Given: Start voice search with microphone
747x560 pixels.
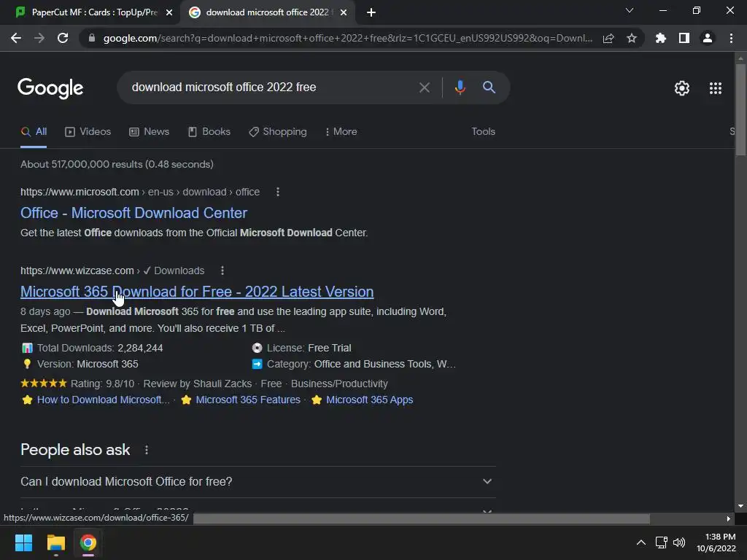Looking at the screenshot, I should pos(460,87).
